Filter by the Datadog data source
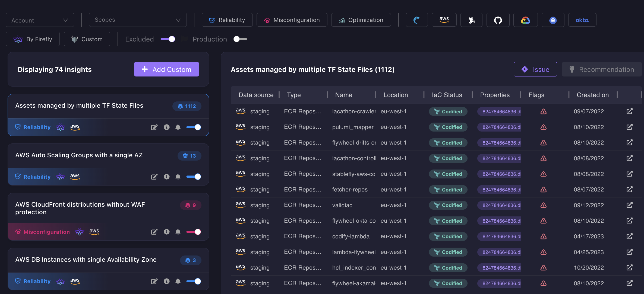The width and height of the screenshot is (644, 294). pyautogui.click(x=471, y=20)
